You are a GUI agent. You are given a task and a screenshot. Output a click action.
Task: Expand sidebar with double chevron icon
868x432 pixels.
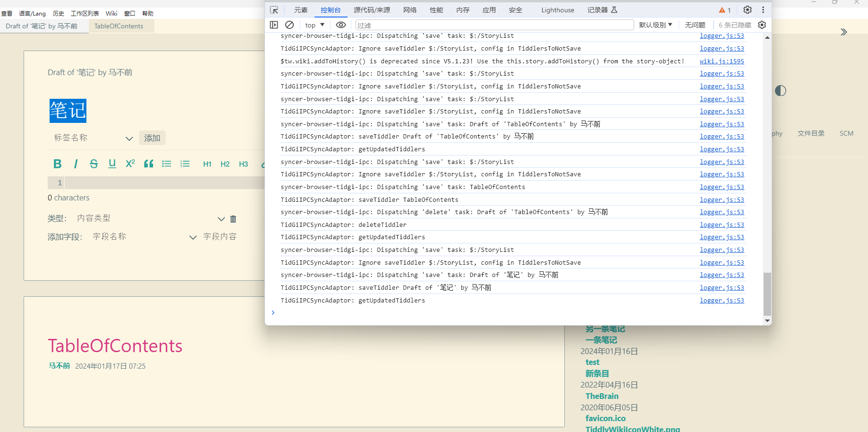click(x=844, y=32)
